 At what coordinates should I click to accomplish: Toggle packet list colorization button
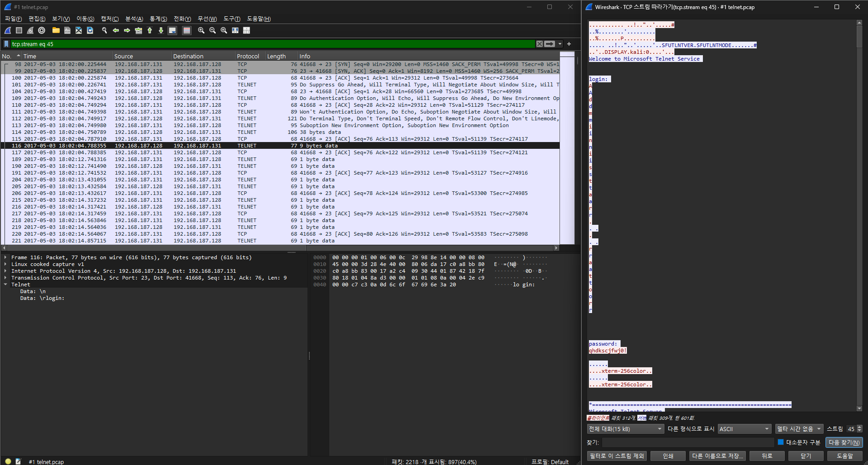(x=186, y=30)
